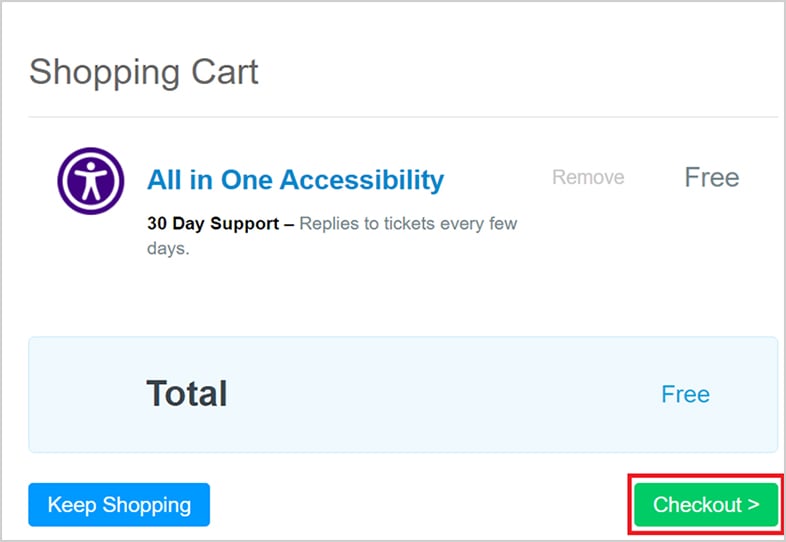Click the Shopping Cart page heading

coord(143,72)
